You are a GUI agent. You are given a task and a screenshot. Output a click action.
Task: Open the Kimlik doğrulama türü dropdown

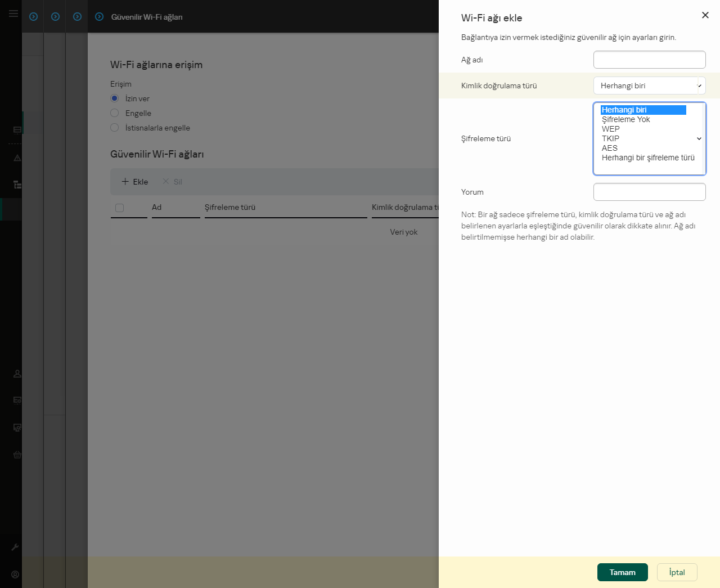(x=650, y=86)
